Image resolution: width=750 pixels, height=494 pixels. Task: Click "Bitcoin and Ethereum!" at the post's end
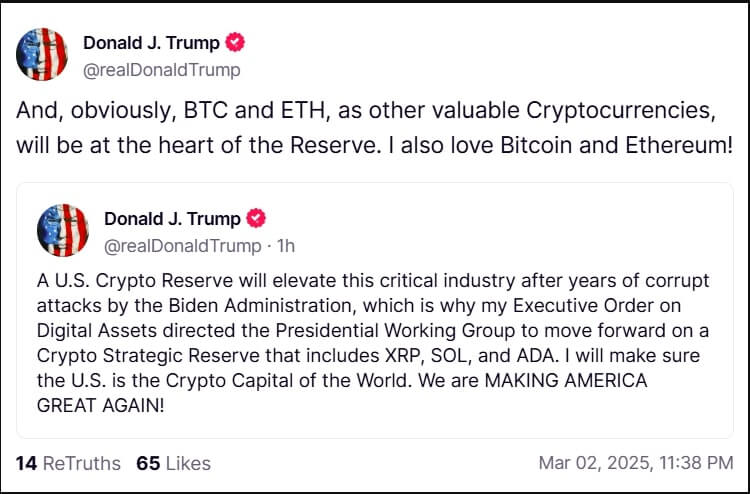point(628,145)
